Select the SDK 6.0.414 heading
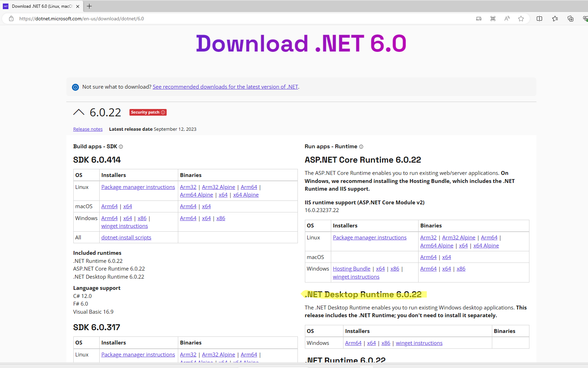 coord(97,160)
